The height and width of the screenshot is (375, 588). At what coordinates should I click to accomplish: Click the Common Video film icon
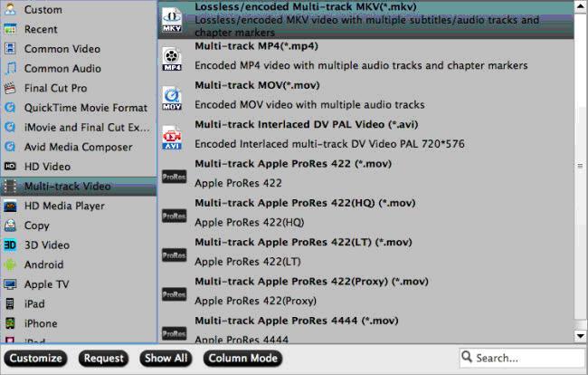[10, 48]
